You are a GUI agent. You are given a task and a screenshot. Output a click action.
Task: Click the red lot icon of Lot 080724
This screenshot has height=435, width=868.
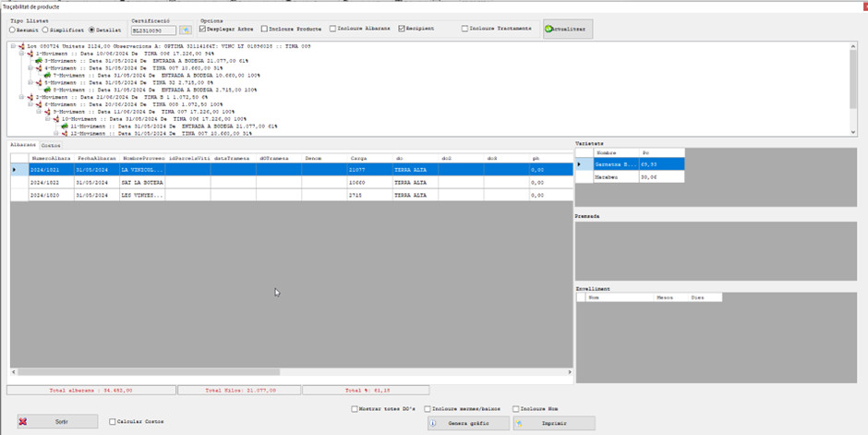point(21,46)
